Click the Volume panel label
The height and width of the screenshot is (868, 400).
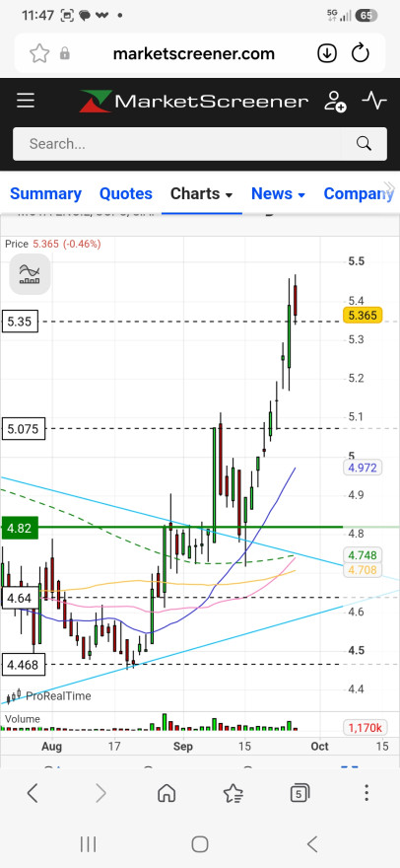[23, 719]
